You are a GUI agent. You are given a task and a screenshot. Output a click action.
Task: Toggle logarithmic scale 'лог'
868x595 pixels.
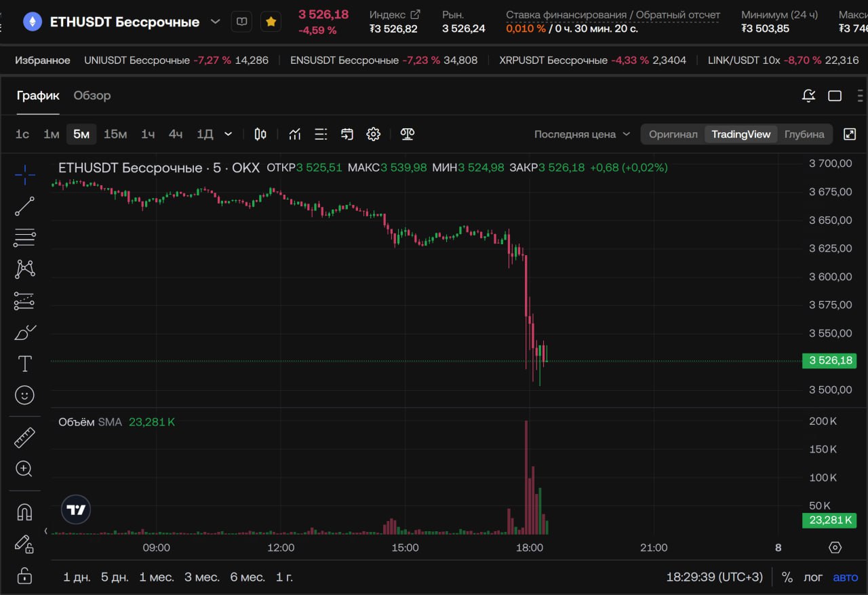click(x=813, y=577)
